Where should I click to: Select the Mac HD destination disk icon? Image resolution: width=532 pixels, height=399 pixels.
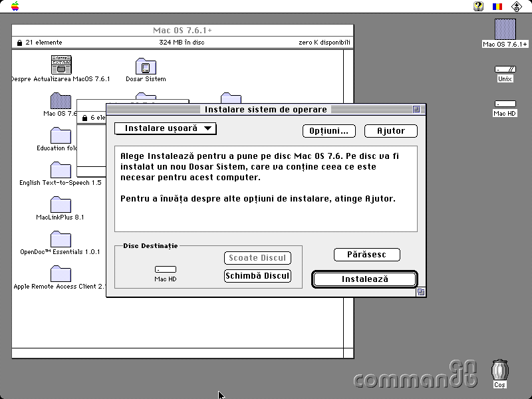click(x=165, y=269)
